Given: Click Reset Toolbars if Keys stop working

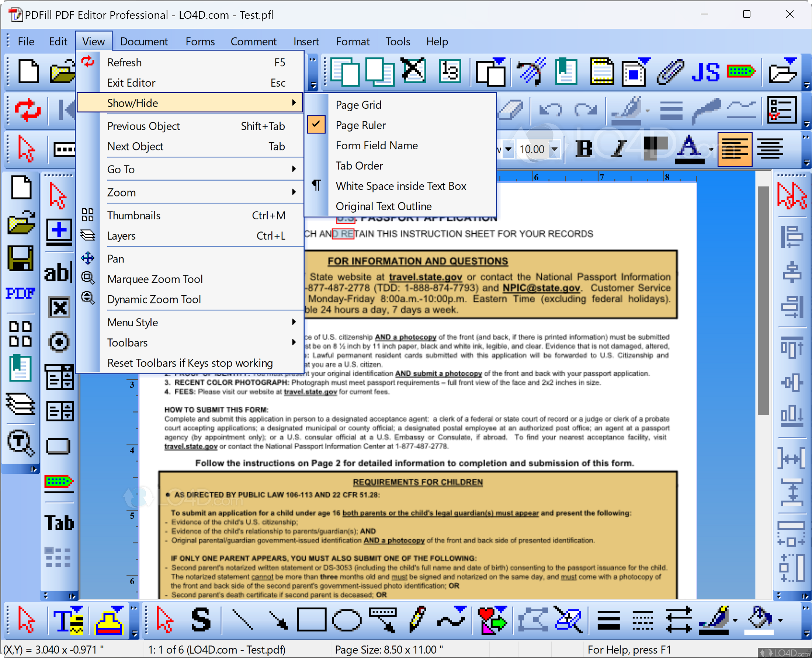Looking at the screenshot, I should coord(190,363).
